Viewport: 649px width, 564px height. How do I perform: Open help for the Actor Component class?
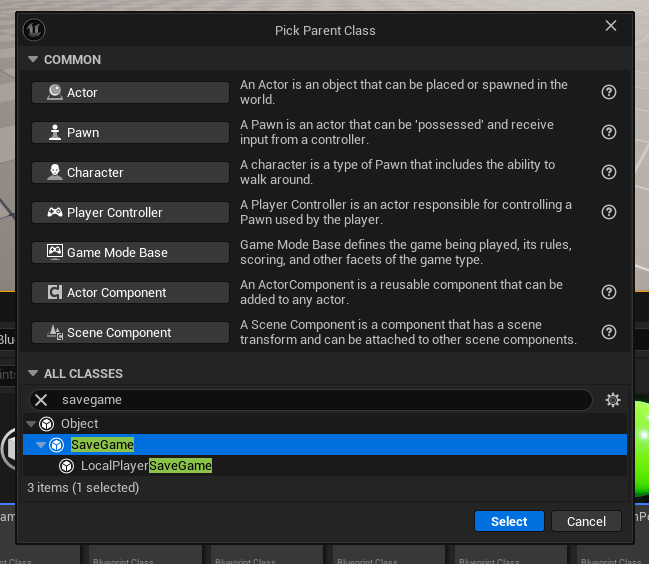[x=608, y=292]
